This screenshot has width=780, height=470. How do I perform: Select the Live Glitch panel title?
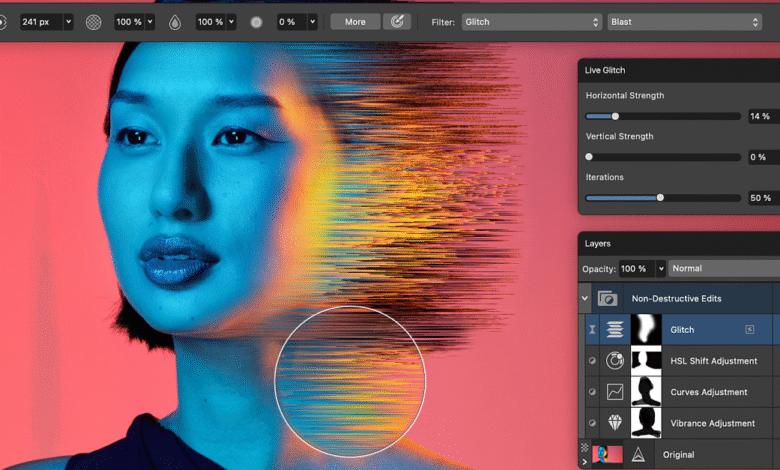tap(605, 70)
